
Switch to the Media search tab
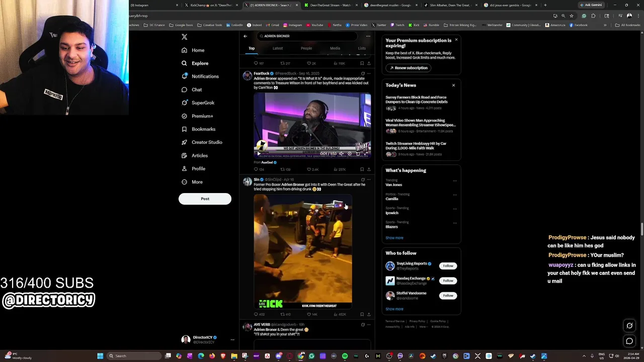point(335,48)
